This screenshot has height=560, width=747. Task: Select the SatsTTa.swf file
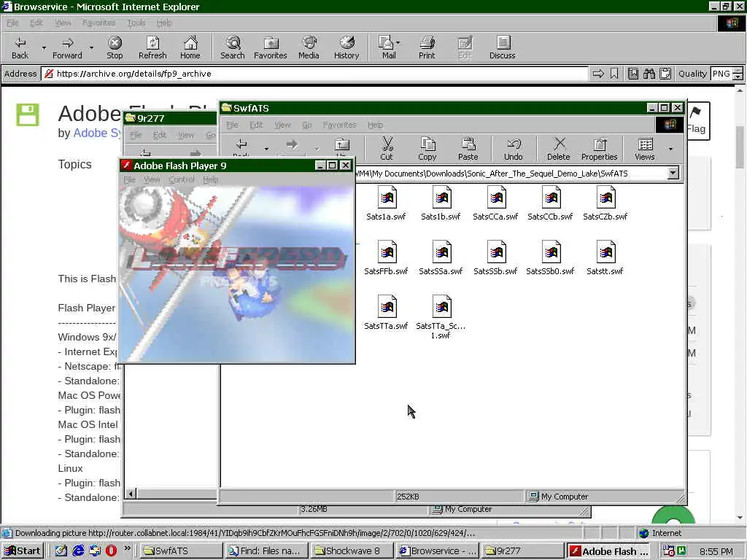(387, 313)
